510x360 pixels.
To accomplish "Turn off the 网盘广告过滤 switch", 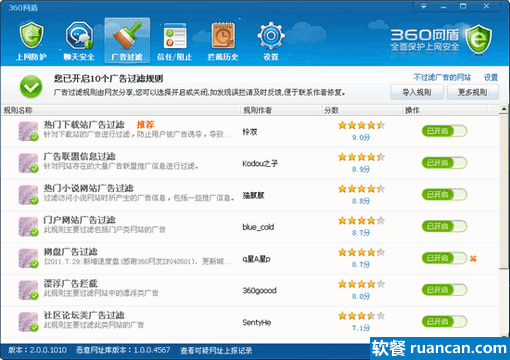I will (444, 258).
